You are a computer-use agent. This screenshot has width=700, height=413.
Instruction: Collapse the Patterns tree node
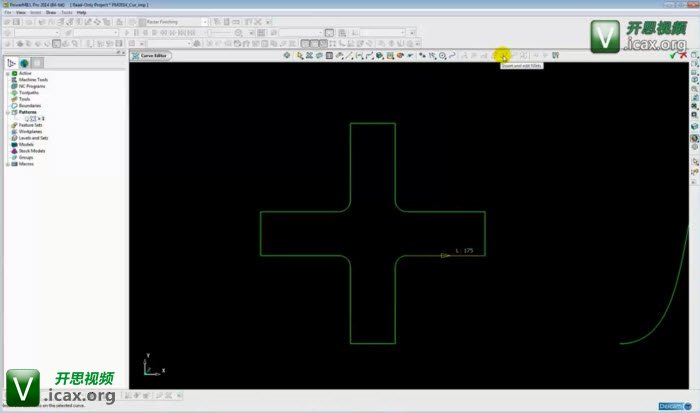7,112
